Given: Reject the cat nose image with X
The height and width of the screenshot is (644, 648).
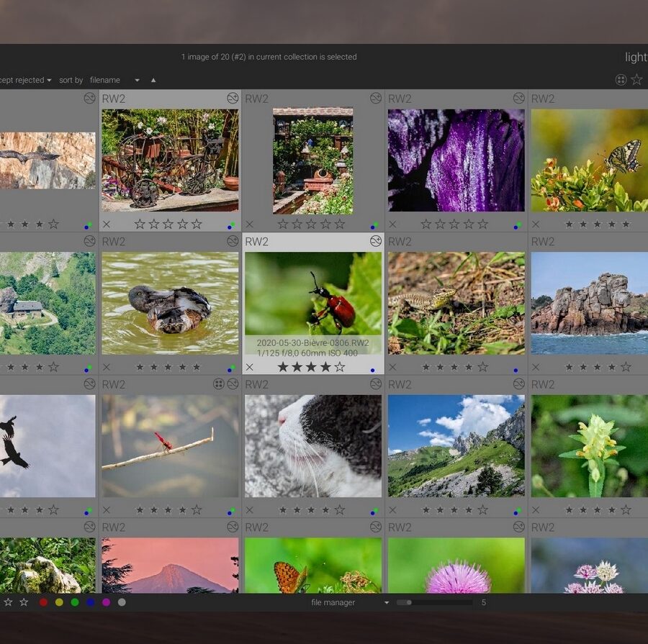Looking at the screenshot, I should click(250, 510).
